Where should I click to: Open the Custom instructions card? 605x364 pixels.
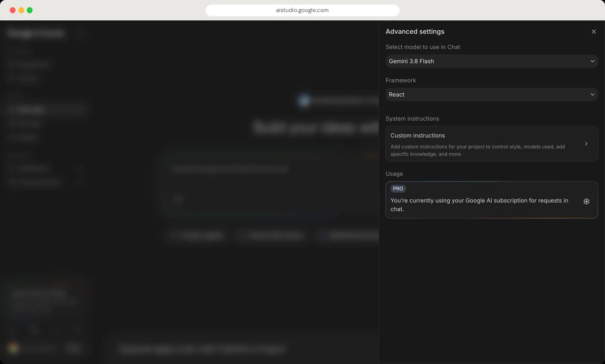coord(492,144)
